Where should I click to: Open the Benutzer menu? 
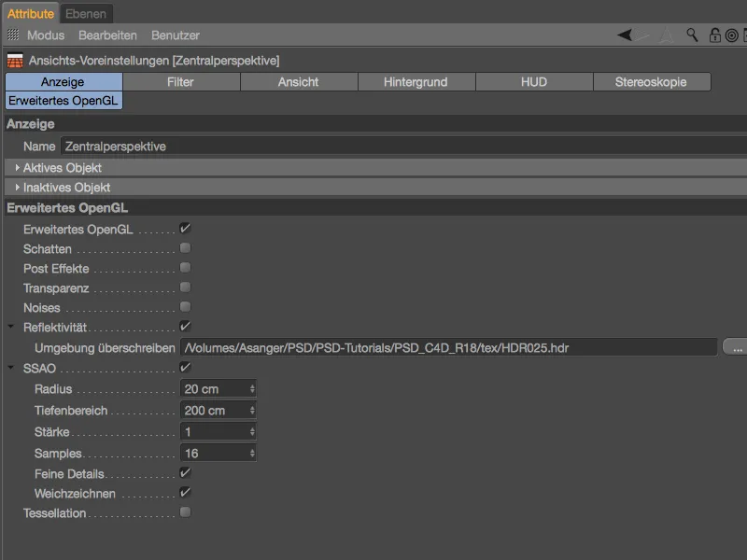(x=176, y=35)
